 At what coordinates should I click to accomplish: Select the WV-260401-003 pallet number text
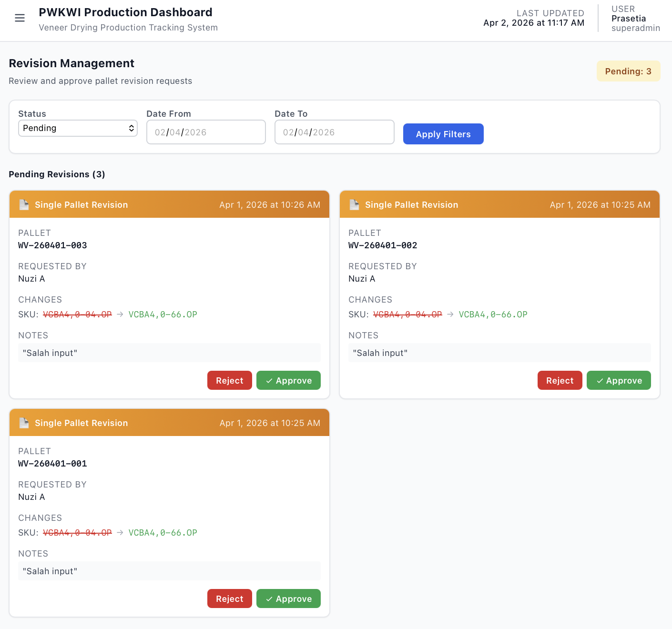[52, 245]
